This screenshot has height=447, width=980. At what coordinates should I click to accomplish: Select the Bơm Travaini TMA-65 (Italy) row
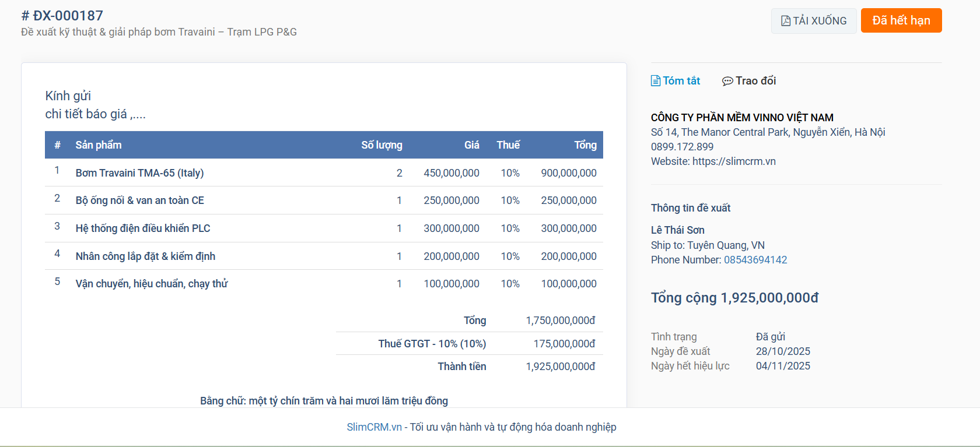pos(139,173)
